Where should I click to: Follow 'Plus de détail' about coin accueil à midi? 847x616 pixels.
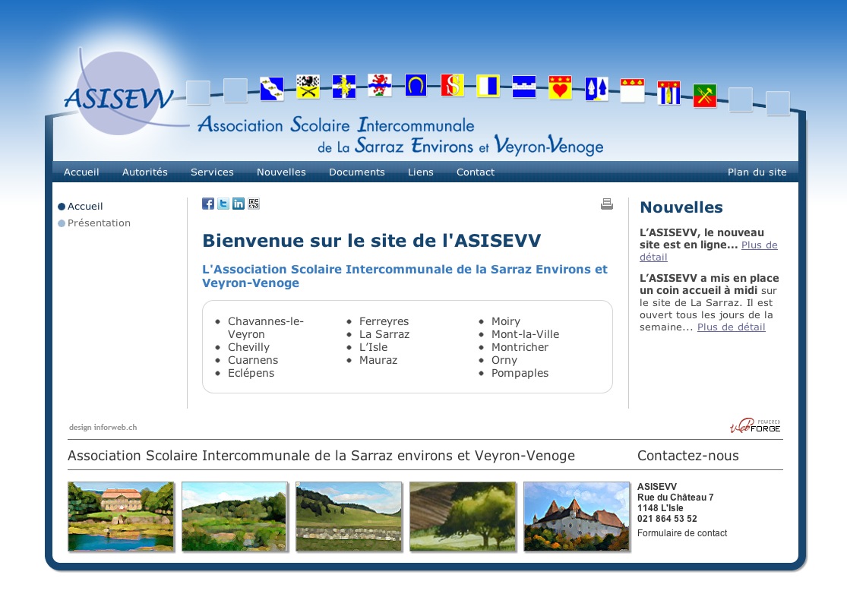732,327
